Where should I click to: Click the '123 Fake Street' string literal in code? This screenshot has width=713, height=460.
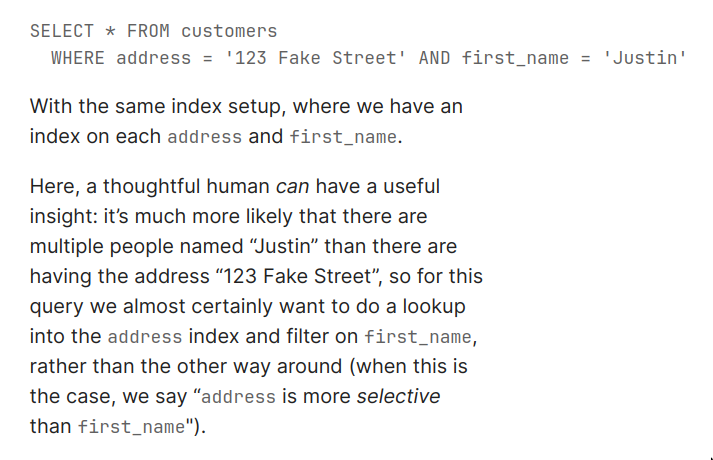[315, 58]
